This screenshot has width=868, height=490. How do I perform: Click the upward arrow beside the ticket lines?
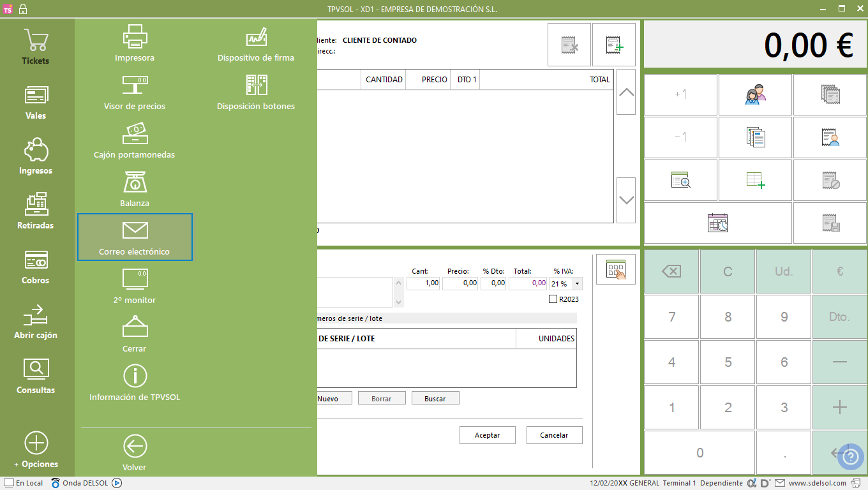[x=626, y=92]
